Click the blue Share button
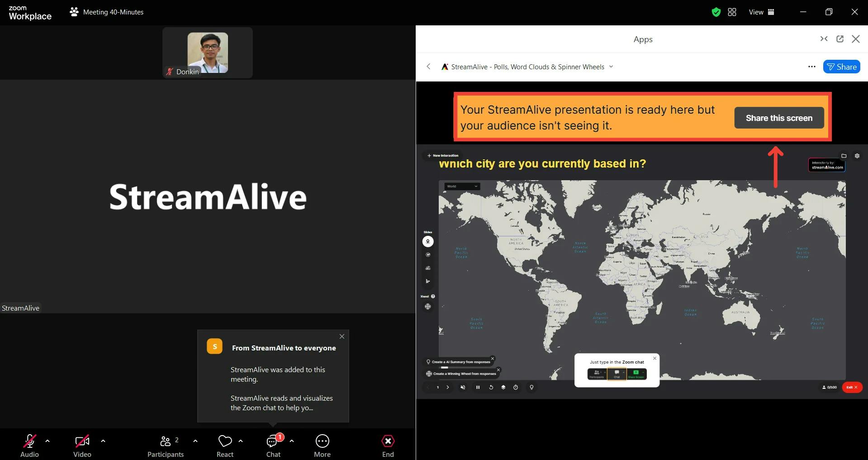Screen dimensions: 868x460 click(842, 67)
